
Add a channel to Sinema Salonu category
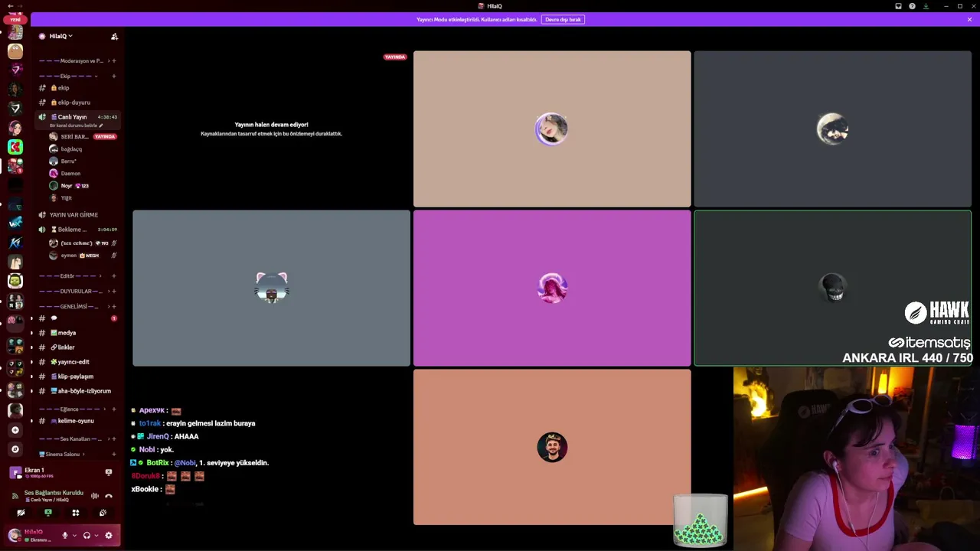point(114,454)
